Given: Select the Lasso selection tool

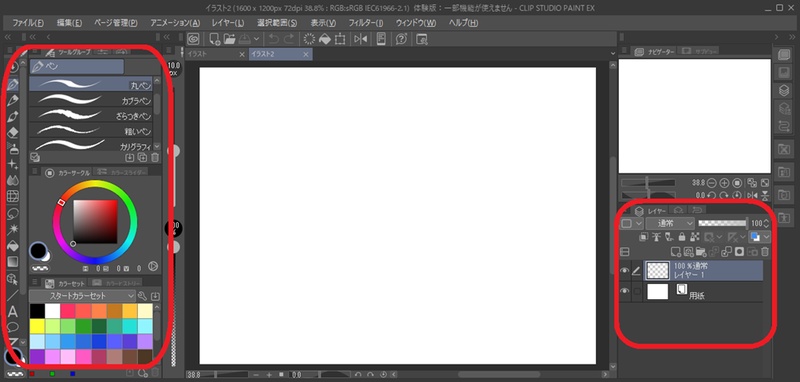Looking at the screenshot, I should 13,213.
